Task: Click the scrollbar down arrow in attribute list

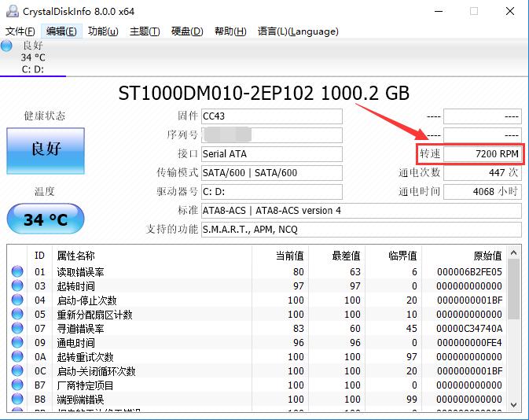Action: click(x=514, y=404)
